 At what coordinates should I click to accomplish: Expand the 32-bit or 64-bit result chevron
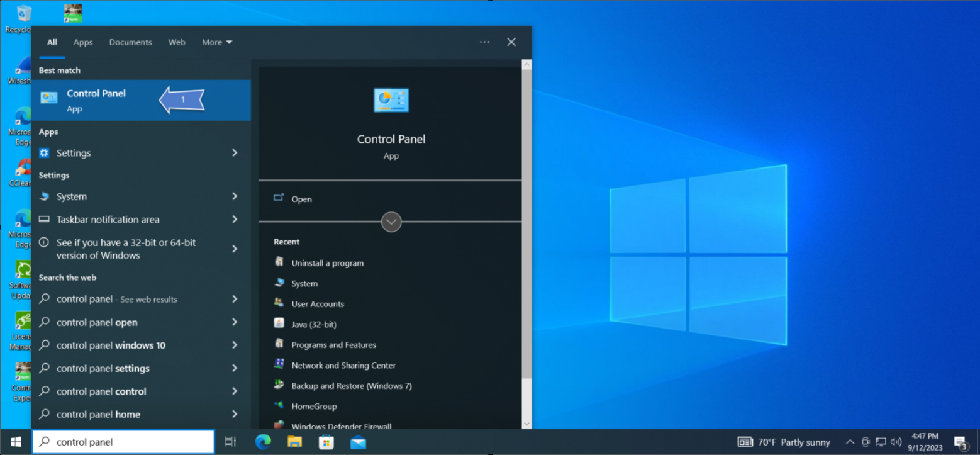[235, 249]
